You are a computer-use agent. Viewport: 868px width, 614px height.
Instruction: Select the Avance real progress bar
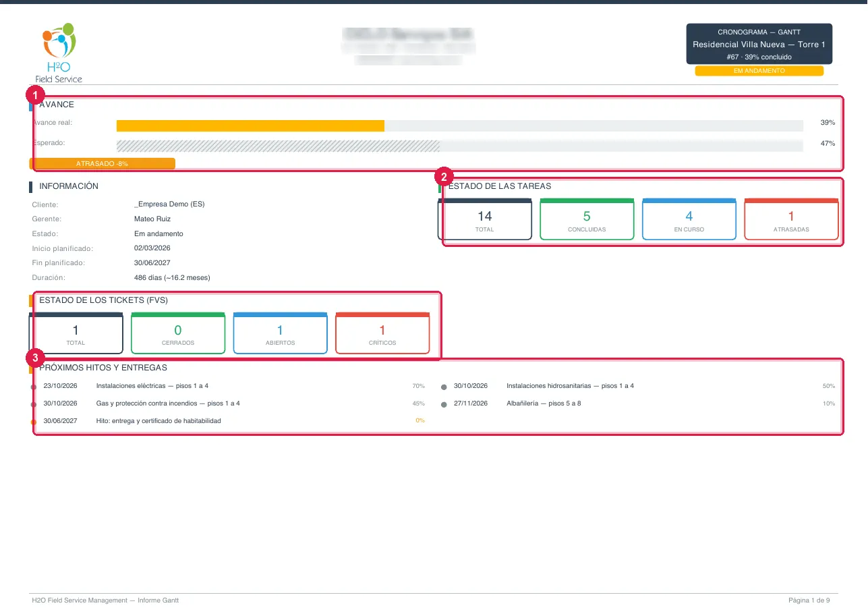pyautogui.click(x=460, y=125)
